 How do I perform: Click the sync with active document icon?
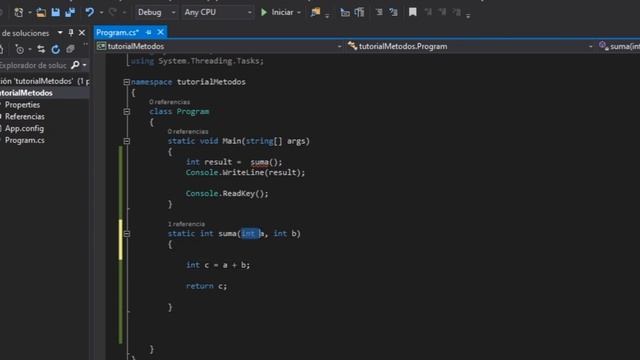coord(41,49)
